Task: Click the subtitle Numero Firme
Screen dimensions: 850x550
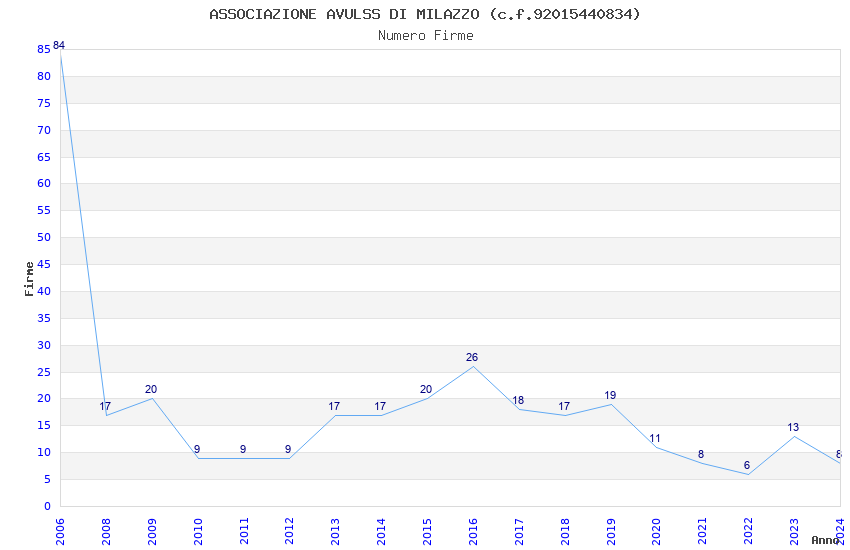Action: pyautogui.click(x=426, y=36)
